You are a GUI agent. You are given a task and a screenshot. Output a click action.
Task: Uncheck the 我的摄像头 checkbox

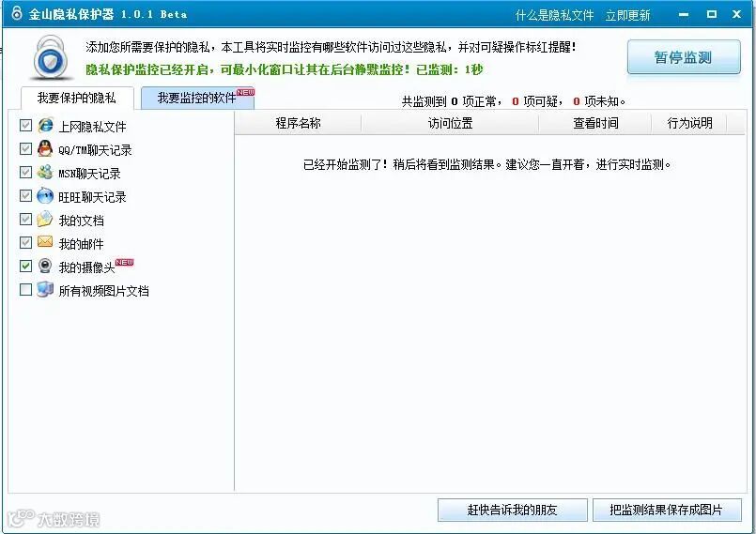pyautogui.click(x=25, y=266)
